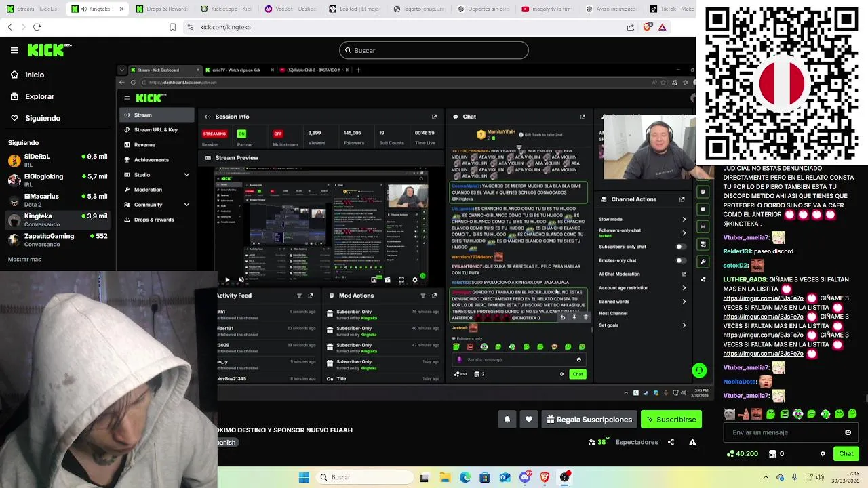The height and width of the screenshot is (488, 868).
Task: Filter the Mod Actions list
Action: (423, 296)
